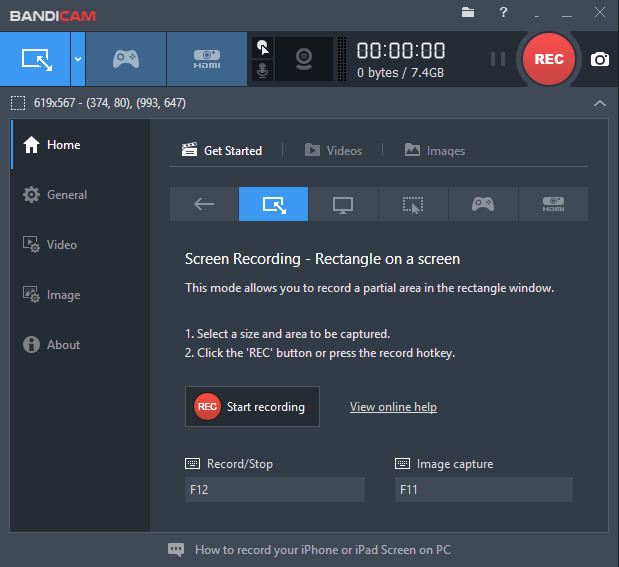Minimize Bandicam to the system tray
Viewport: 619px width, 567px height.
click(536, 16)
